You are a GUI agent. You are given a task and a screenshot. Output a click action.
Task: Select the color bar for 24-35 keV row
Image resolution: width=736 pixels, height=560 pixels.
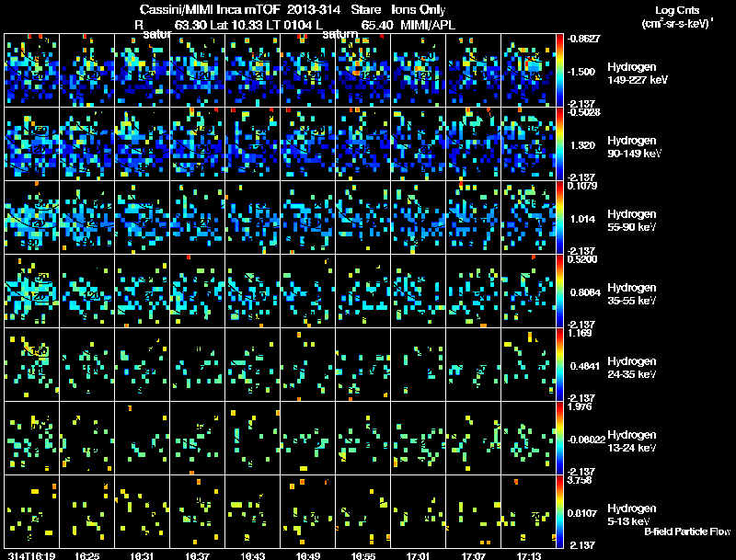pos(559,364)
